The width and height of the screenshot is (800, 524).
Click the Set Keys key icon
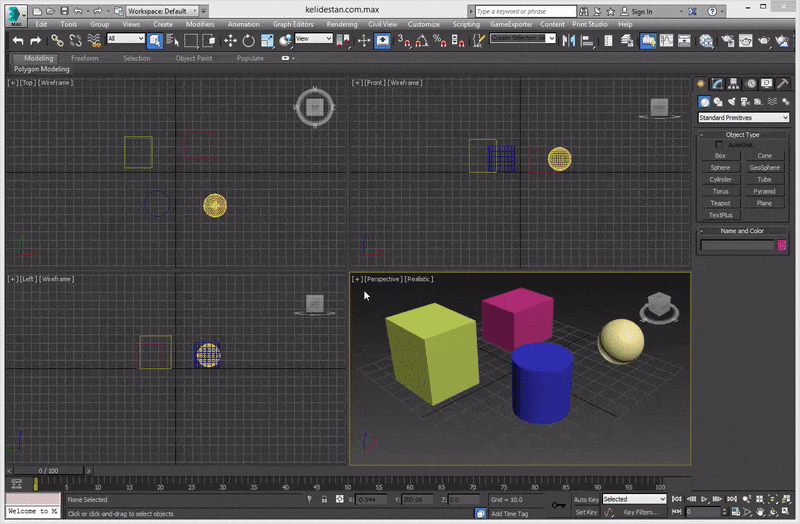point(558,505)
